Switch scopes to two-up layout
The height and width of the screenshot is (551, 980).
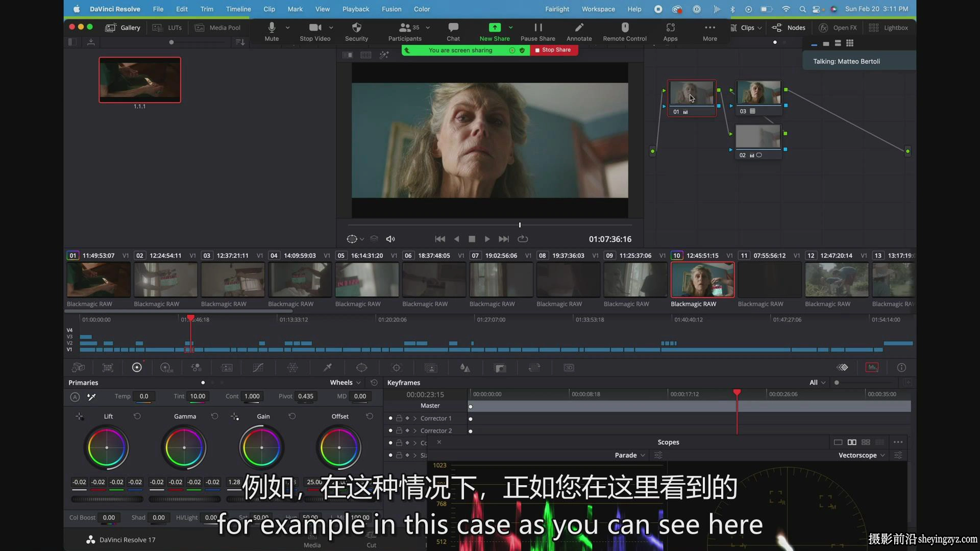[852, 442]
